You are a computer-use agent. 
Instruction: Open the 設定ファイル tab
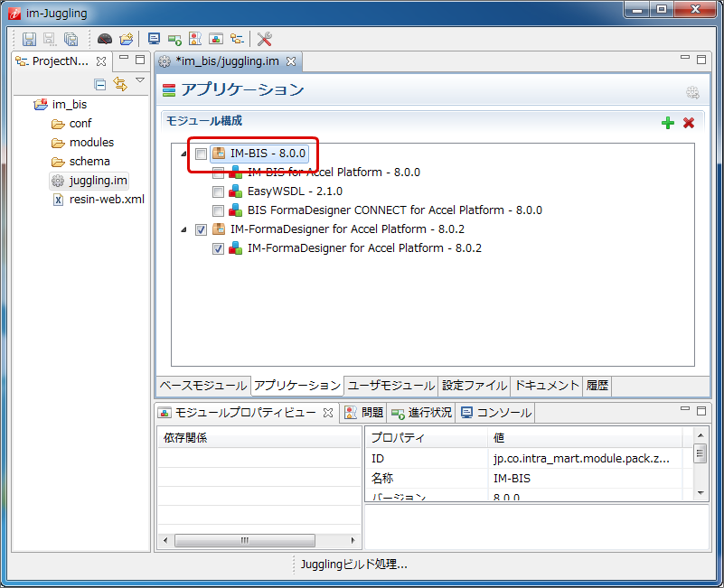click(475, 386)
